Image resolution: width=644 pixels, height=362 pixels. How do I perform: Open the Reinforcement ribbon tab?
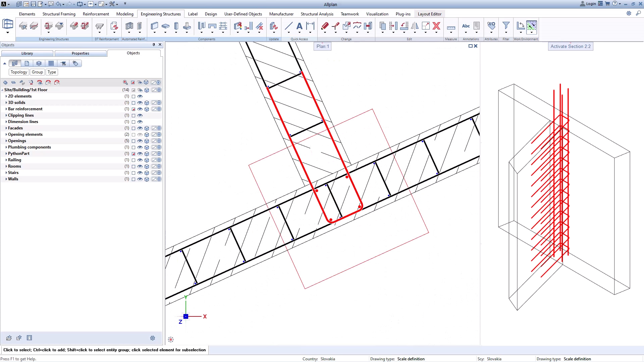point(96,14)
